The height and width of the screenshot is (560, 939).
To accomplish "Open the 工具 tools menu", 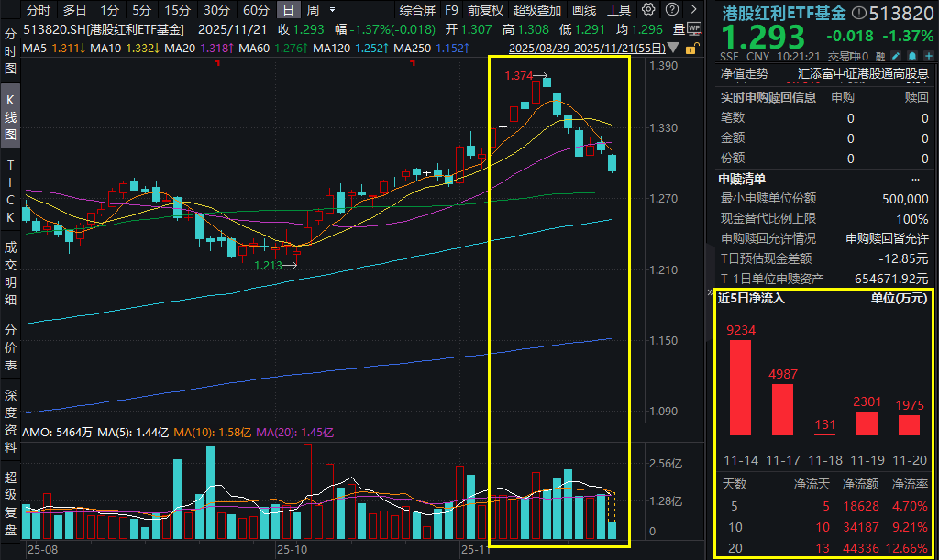I will (x=618, y=10).
